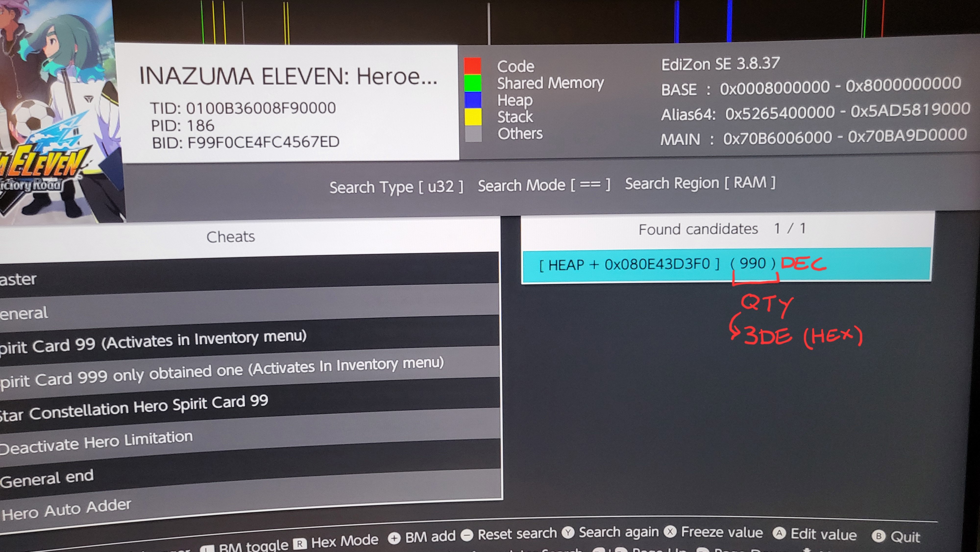980x552 pixels.
Task: Click the "Others" legend label
Action: (520, 134)
